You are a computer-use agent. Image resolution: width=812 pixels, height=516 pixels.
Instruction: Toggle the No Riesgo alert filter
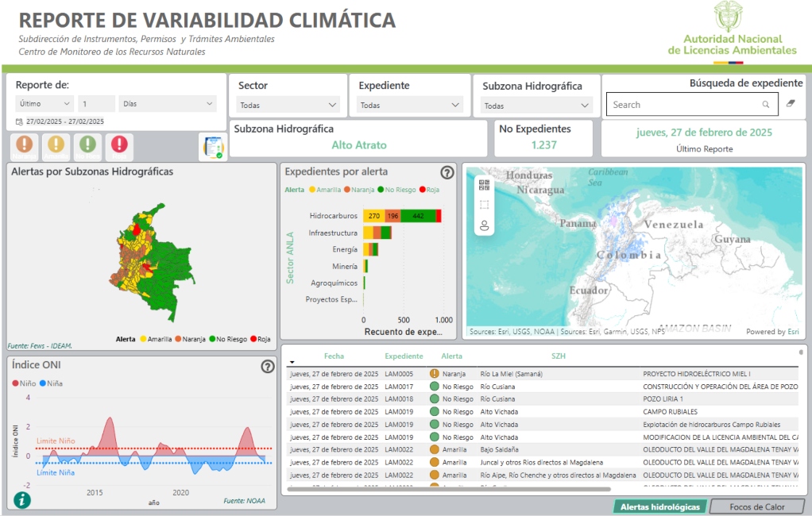click(87, 145)
